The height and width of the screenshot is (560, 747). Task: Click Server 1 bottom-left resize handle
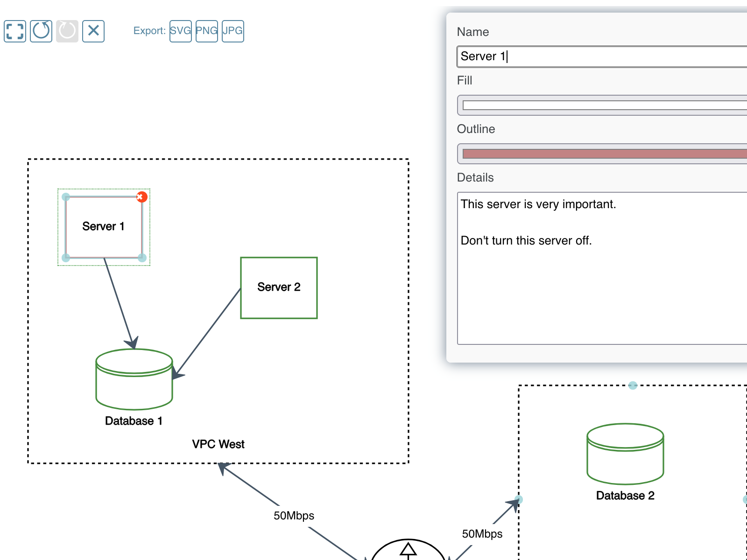coord(66,258)
